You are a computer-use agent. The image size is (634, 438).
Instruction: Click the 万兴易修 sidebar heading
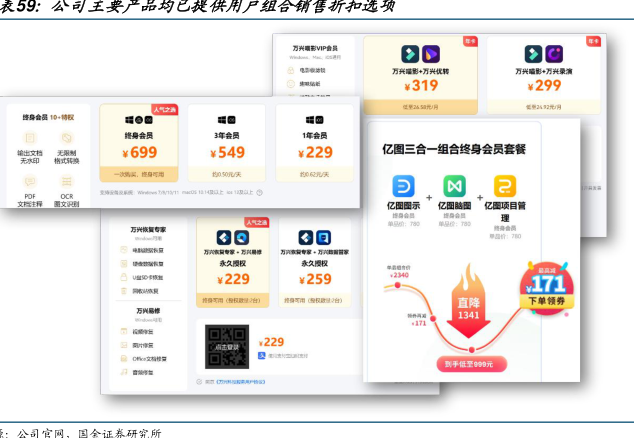pyautogui.click(x=148, y=311)
